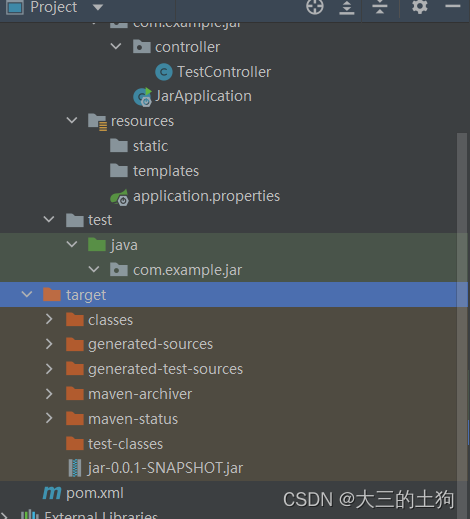Viewport: 470px width, 519px height.
Task: Collapse the test com.example.jar package node
Action: (x=94, y=269)
